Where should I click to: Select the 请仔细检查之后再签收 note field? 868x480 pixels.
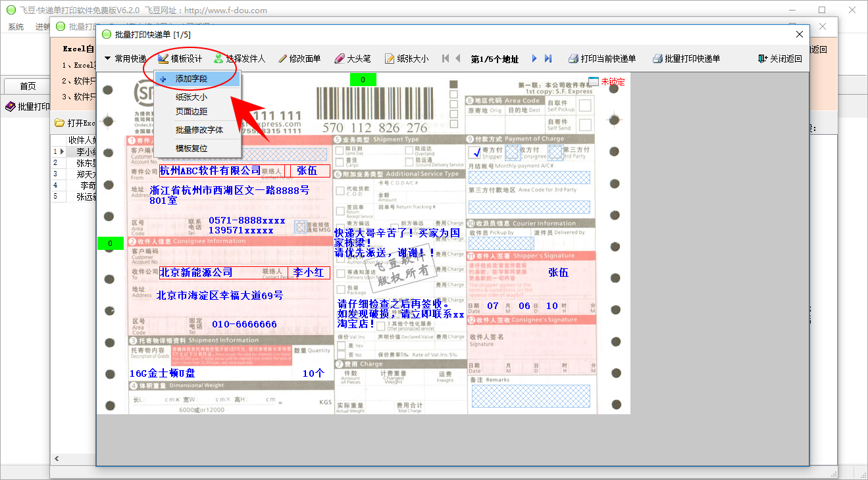[401, 314]
